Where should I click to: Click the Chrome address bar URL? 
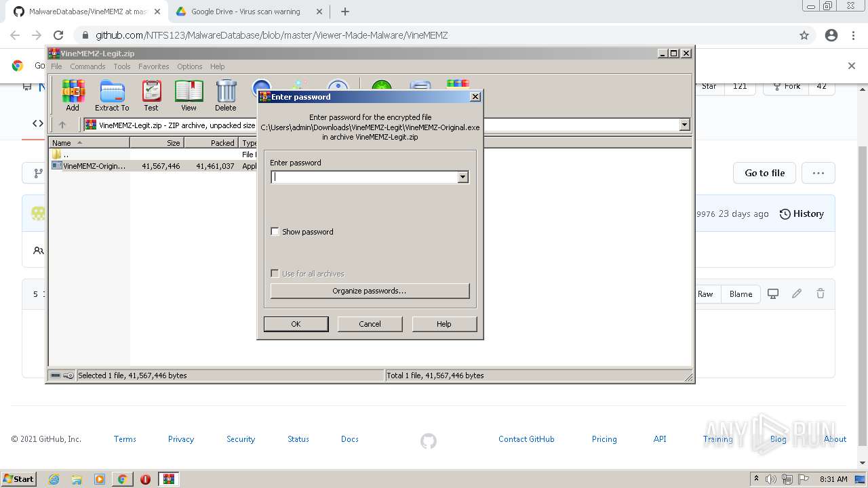tap(271, 35)
